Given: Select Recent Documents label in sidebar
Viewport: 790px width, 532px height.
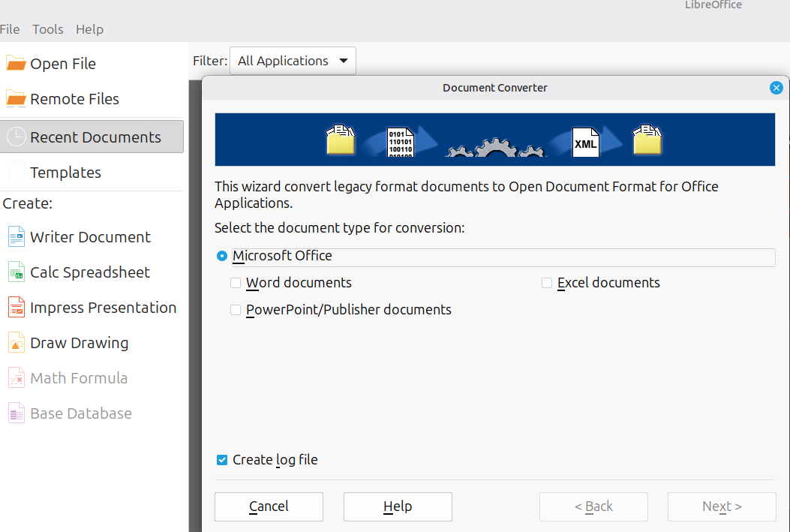Looking at the screenshot, I should click(x=95, y=137).
